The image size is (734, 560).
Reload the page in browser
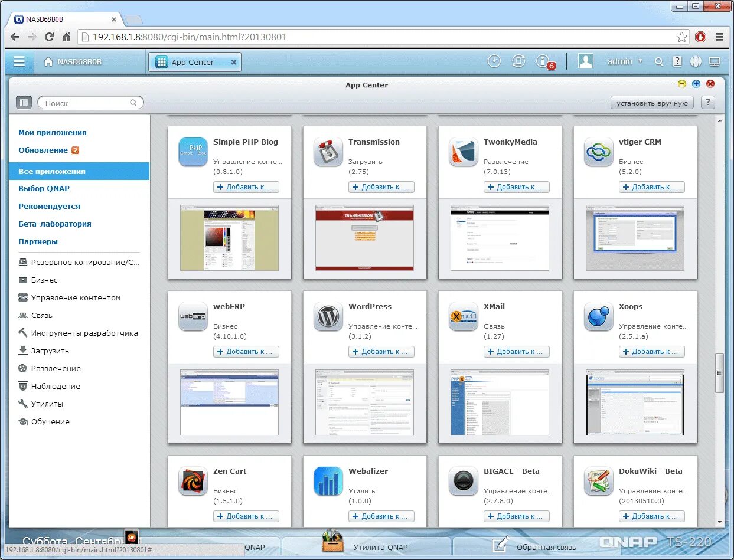click(50, 37)
